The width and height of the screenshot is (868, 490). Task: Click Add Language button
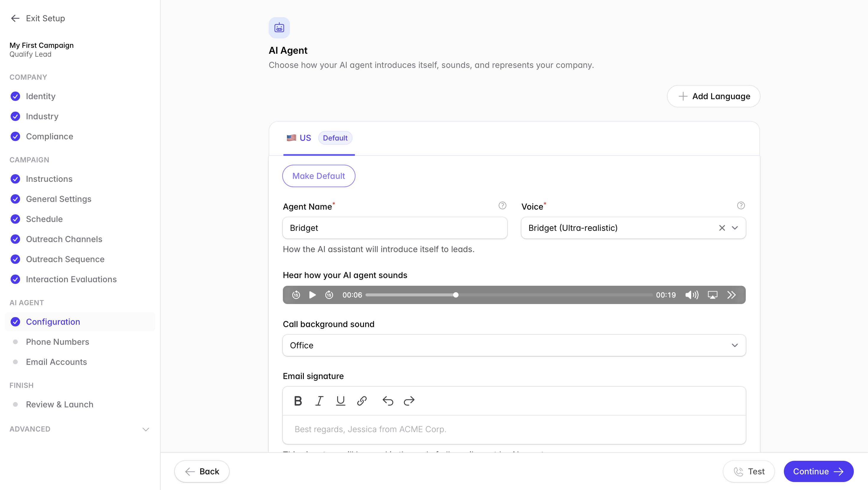[x=713, y=97]
